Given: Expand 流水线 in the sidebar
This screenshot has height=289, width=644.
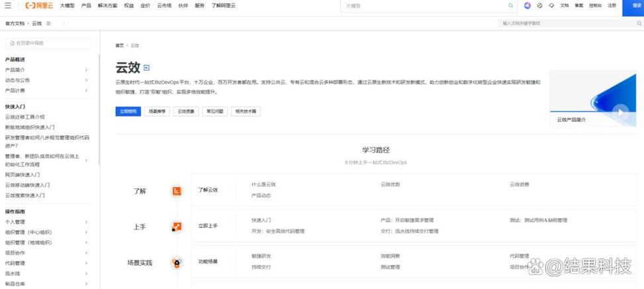Looking at the screenshot, I should coord(86,273).
